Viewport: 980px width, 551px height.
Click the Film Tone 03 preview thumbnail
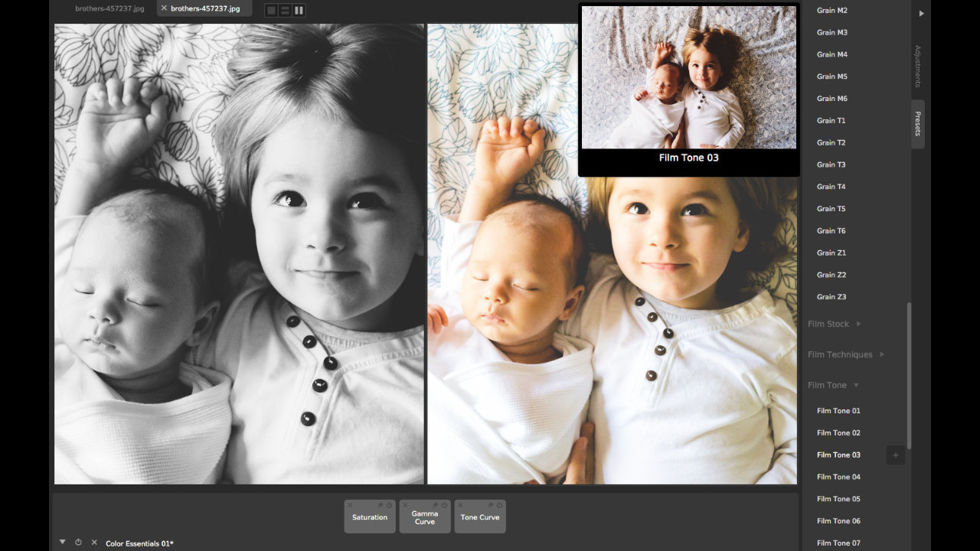point(688,77)
